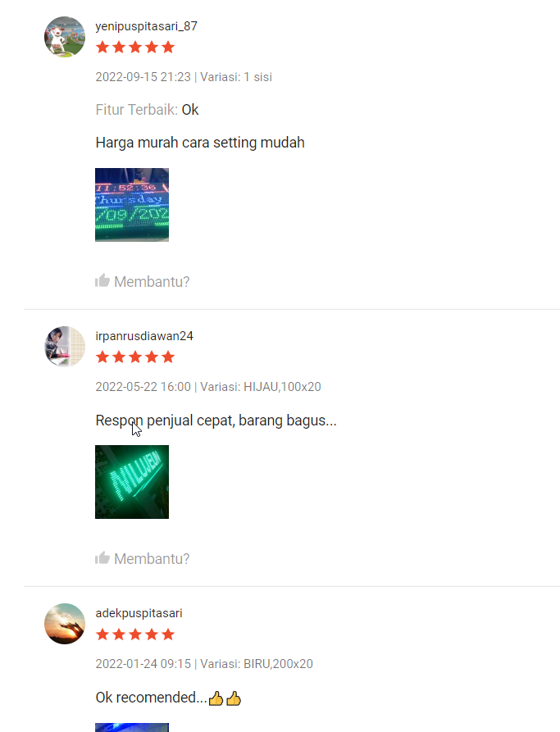Click the star rating of irpanrusdiawan24's review
The height and width of the screenshot is (732, 560).
coord(135,357)
